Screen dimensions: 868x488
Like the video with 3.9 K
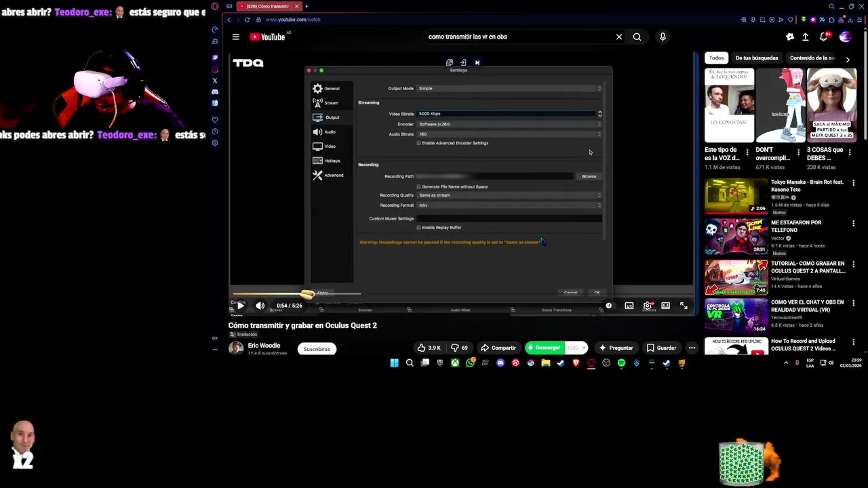pyautogui.click(x=429, y=348)
